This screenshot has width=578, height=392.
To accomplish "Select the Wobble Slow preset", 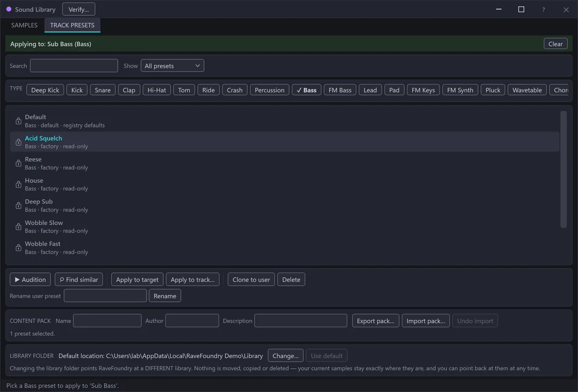I will coord(285,227).
